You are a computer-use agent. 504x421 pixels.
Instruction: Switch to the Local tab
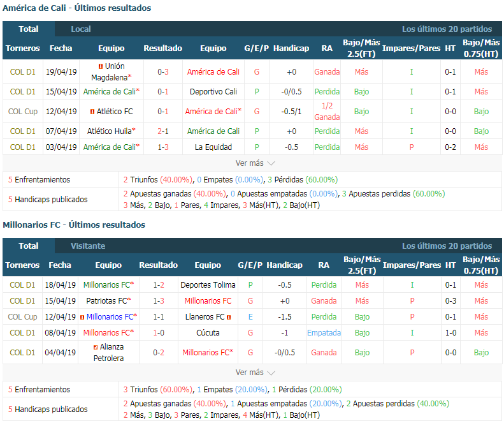tap(81, 29)
